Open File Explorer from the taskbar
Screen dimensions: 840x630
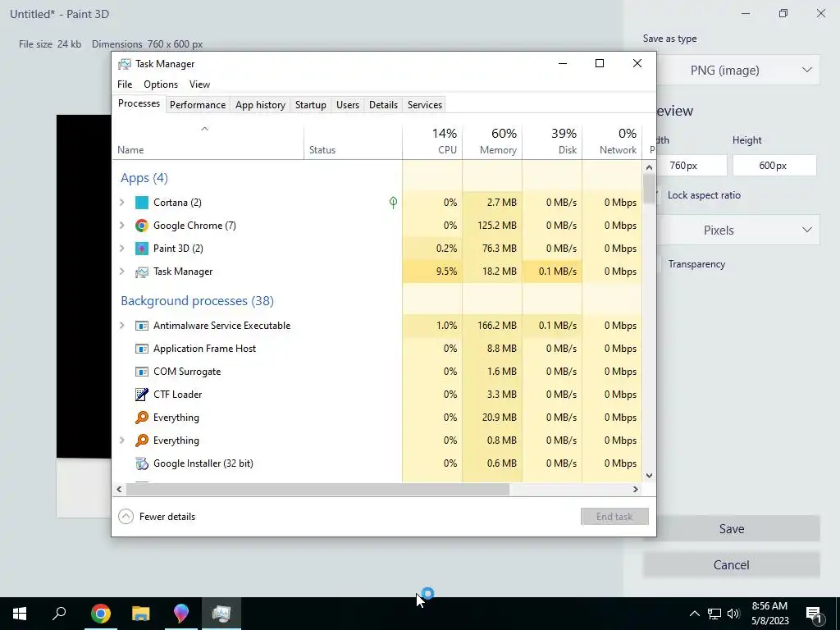tap(141, 614)
